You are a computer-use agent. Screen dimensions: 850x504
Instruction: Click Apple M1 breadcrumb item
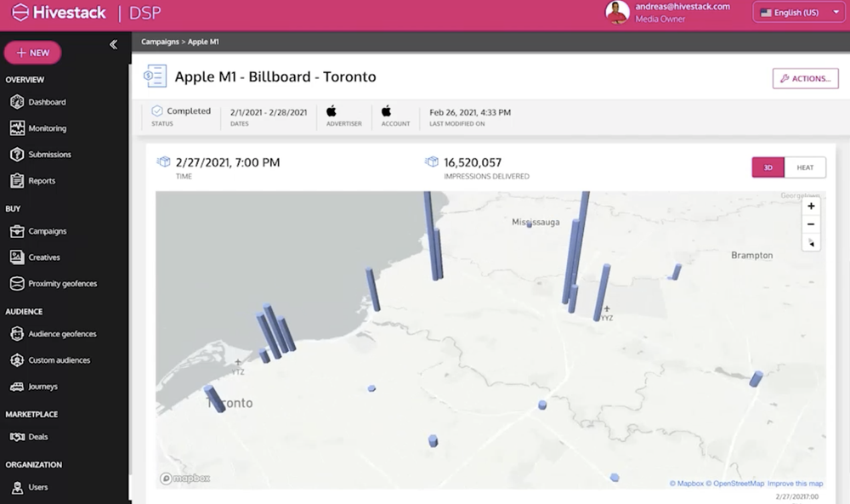(x=203, y=42)
